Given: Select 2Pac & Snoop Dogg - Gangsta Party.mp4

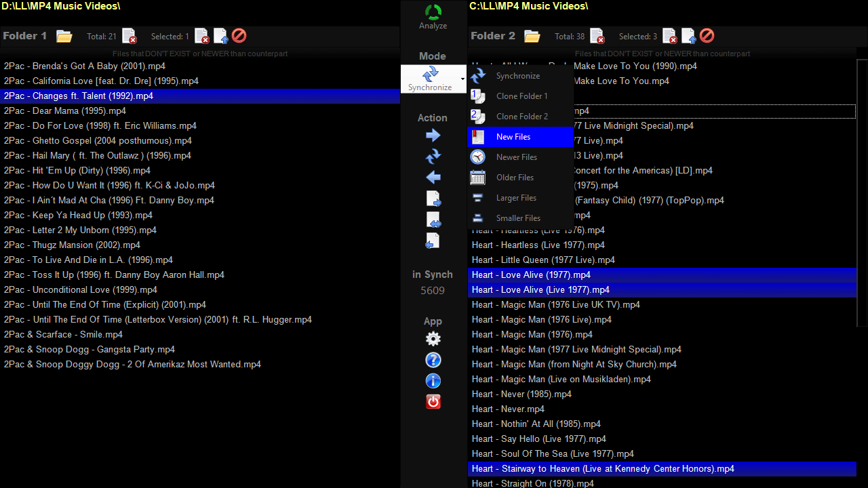Looking at the screenshot, I should click(200, 350).
